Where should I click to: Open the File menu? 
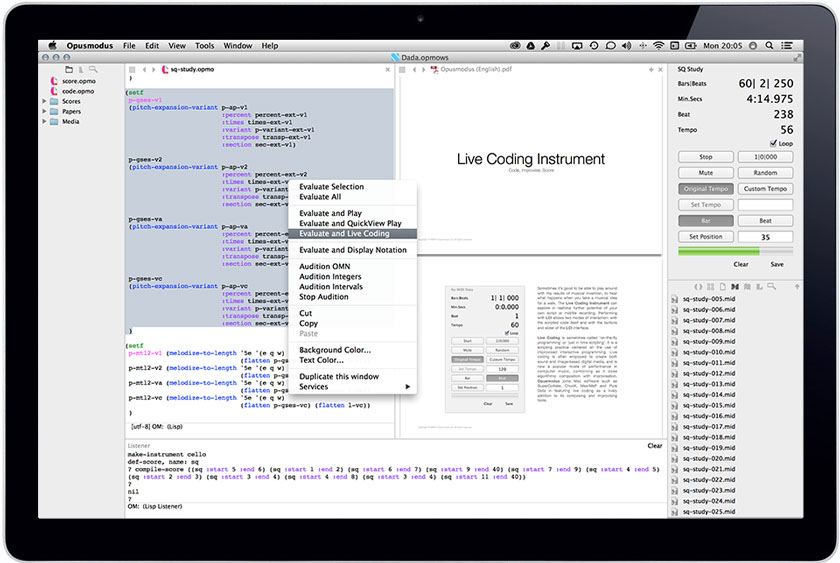pos(129,46)
